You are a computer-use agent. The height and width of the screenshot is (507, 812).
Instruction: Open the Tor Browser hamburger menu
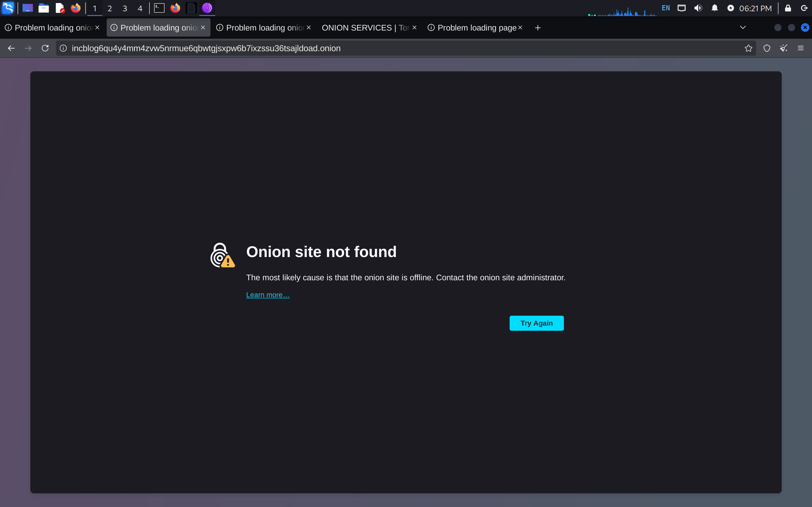tap(801, 48)
